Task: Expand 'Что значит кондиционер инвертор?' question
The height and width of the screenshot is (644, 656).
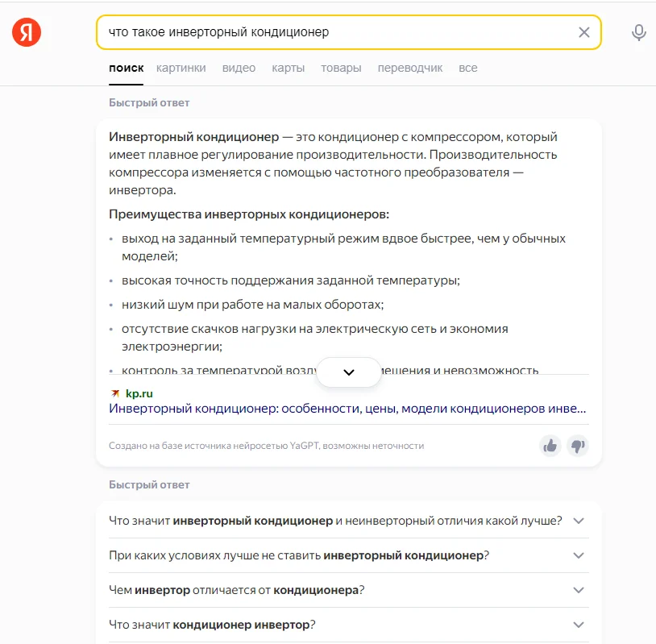Action: click(578, 624)
